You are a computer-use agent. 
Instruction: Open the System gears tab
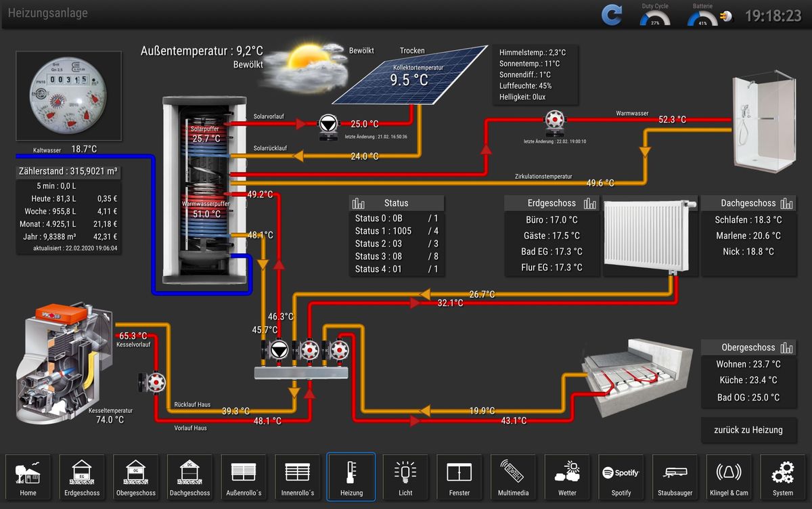(x=783, y=478)
